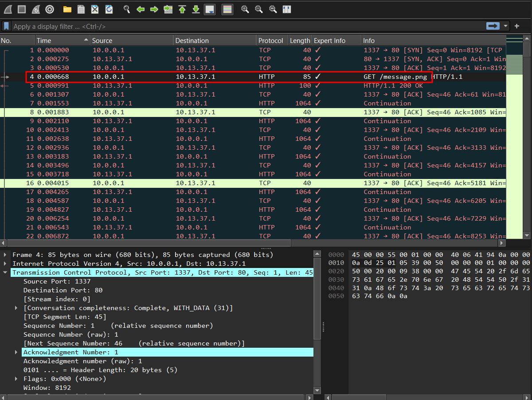Screen dimensions: 532x400
Task: Open display filter bookmarks
Action: tap(6, 26)
